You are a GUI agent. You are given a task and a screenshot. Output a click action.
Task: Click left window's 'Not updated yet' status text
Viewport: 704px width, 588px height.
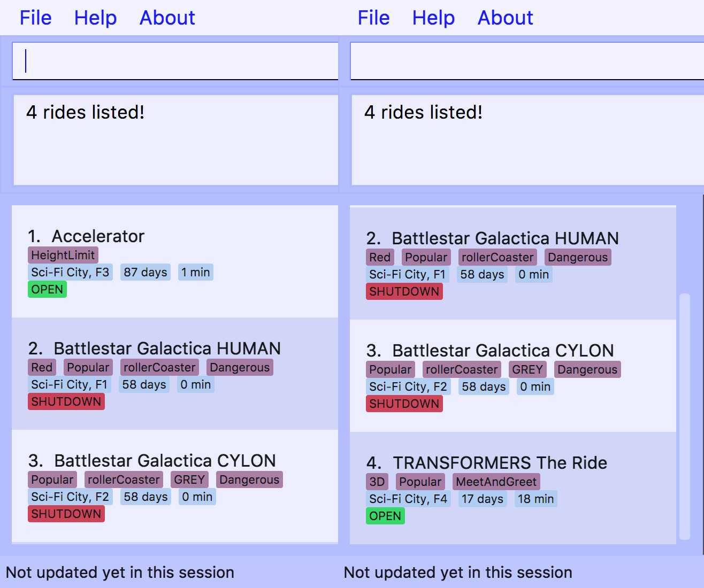click(120, 572)
